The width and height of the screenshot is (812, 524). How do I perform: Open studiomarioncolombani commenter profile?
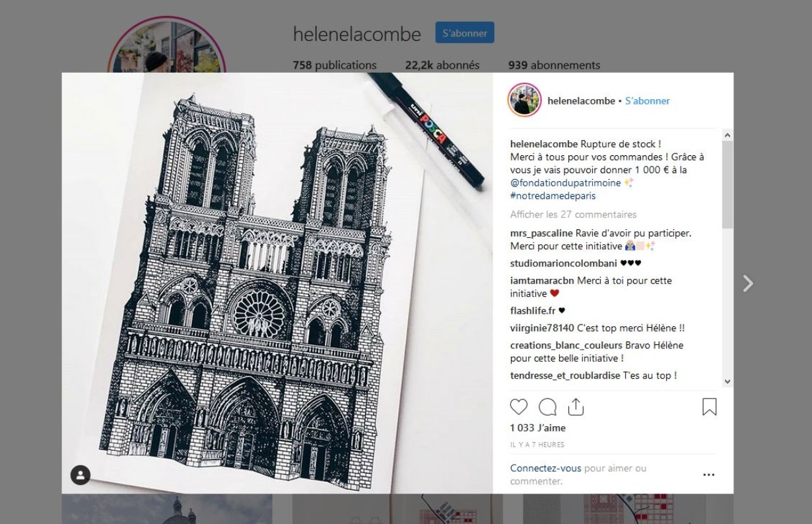[564, 264]
